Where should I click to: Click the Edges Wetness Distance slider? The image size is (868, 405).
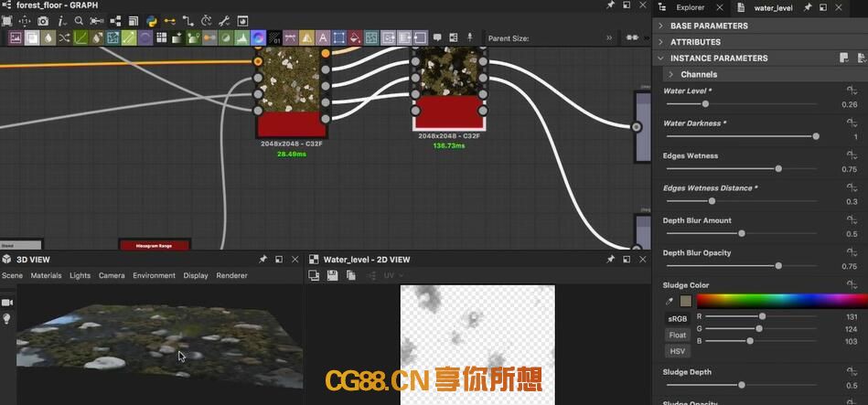pyautogui.click(x=741, y=201)
